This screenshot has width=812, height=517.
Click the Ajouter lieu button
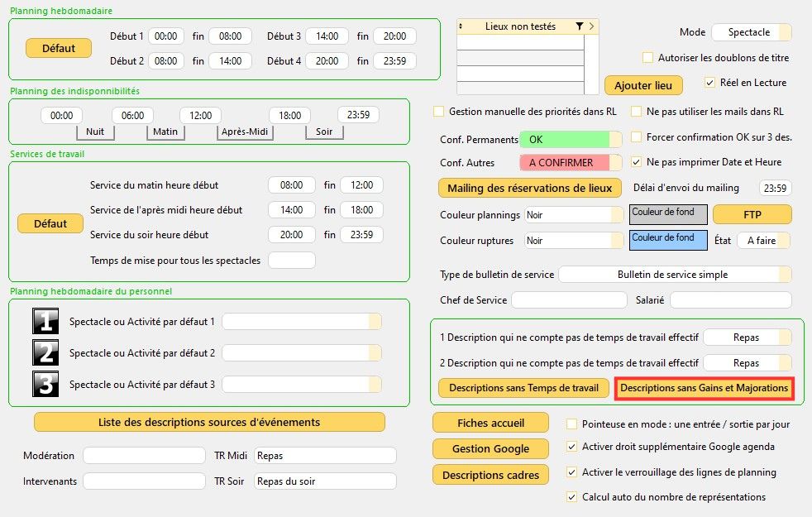[643, 85]
